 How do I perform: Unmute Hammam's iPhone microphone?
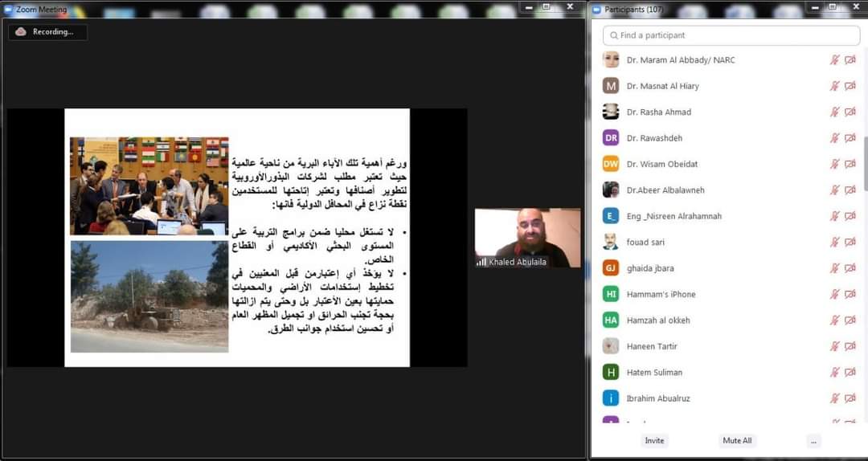[x=835, y=294]
